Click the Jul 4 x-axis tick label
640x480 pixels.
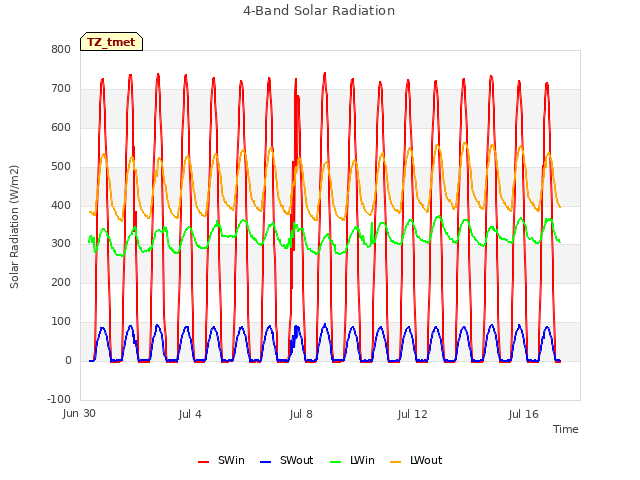(x=190, y=414)
